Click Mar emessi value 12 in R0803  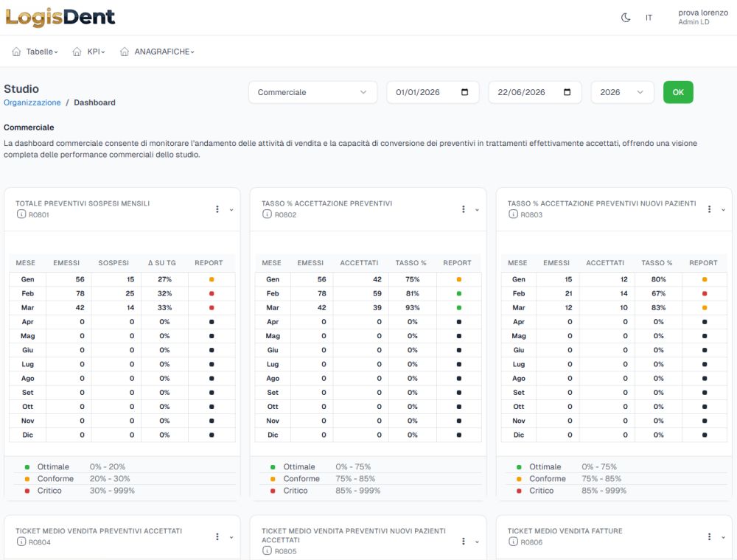(x=568, y=308)
